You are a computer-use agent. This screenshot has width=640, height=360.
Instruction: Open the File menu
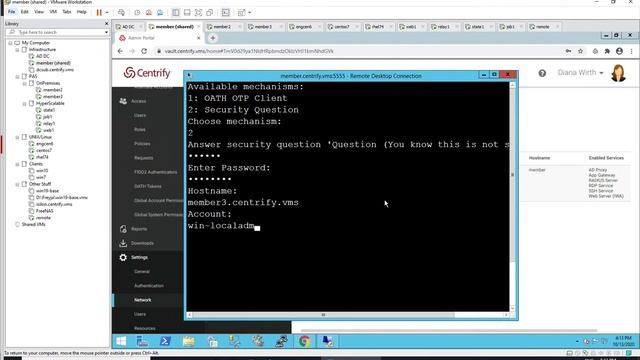coord(11,12)
